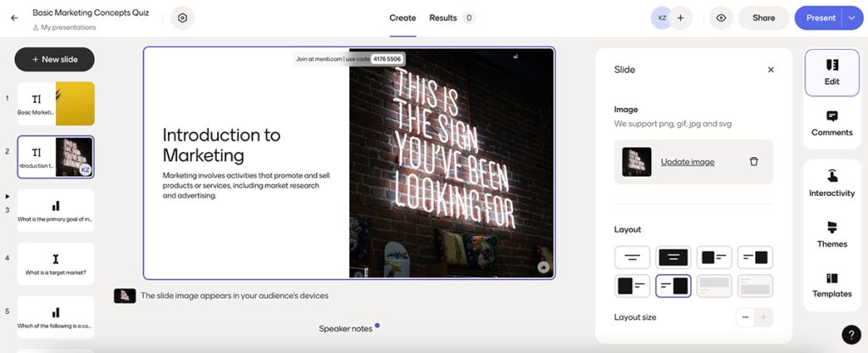Viewport: 868px width, 353px height.
Task: Click the Share button
Action: (763, 18)
